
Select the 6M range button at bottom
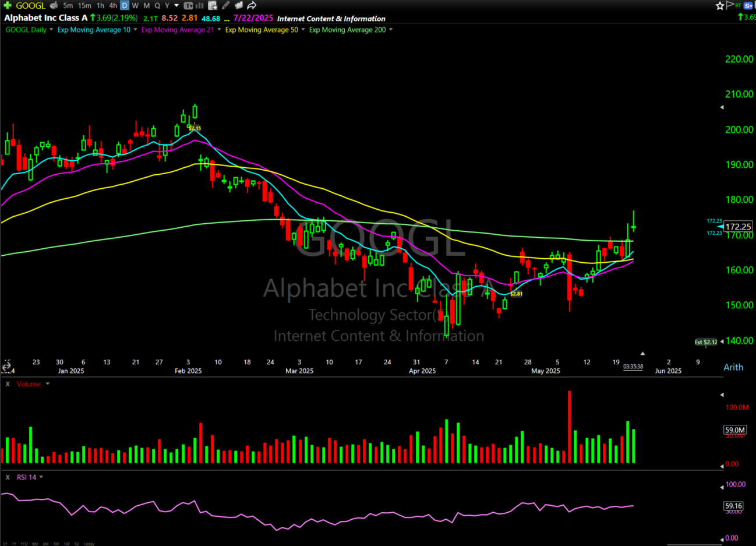coord(36,544)
